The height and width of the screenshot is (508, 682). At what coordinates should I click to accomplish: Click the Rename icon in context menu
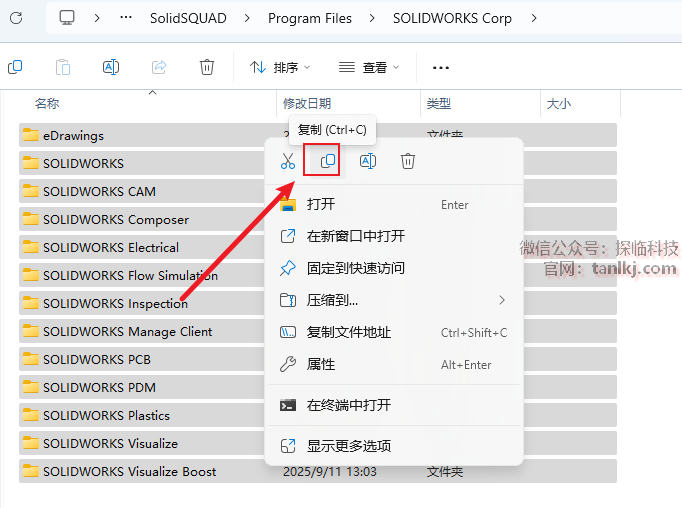(368, 161)
